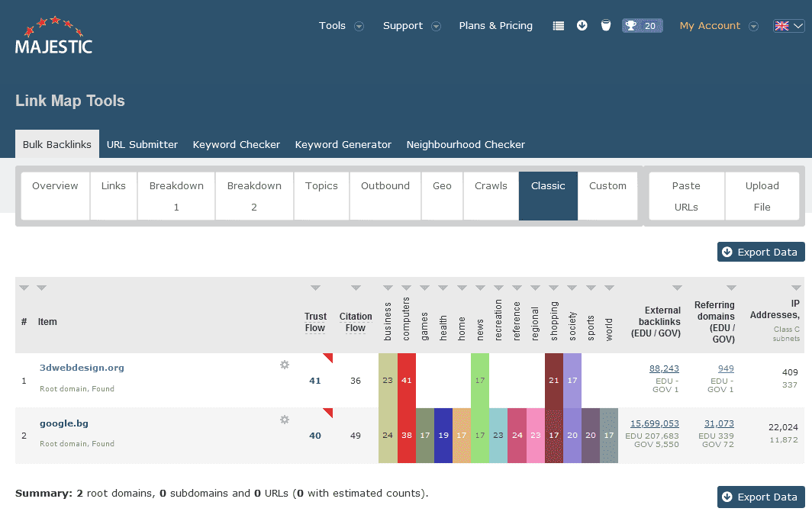Screen dimensions: 812x518
Task: Sort by the Trust Flow column arrow
Action: [x=315, y=288]
